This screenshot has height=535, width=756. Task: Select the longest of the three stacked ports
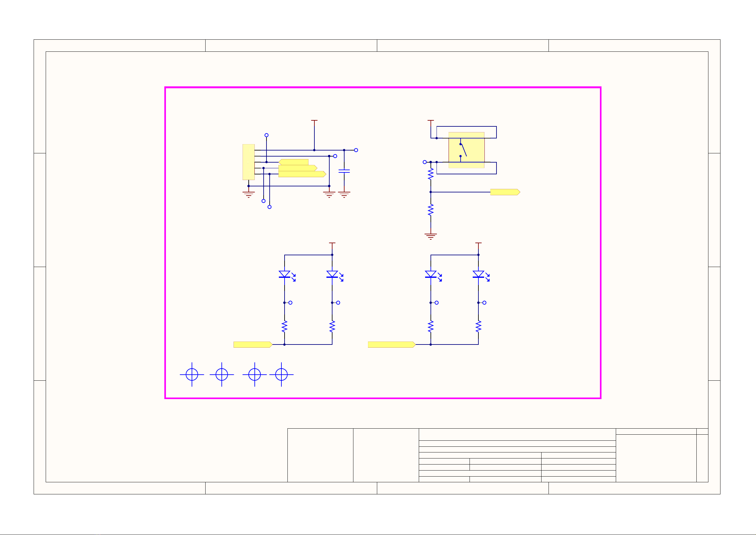click(x=302, y=174)
